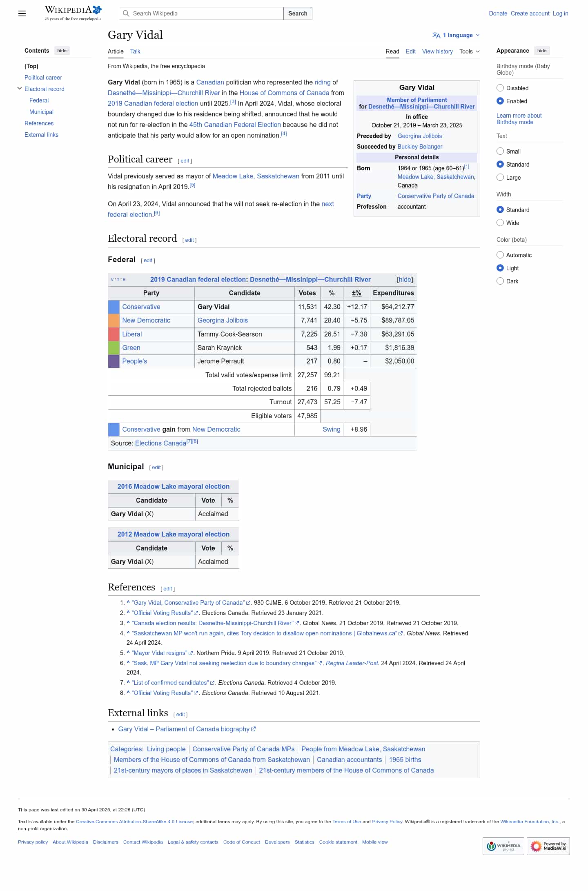Click the Search button
588x891 pixels.
pyautogui.click(x=298, y=13)
